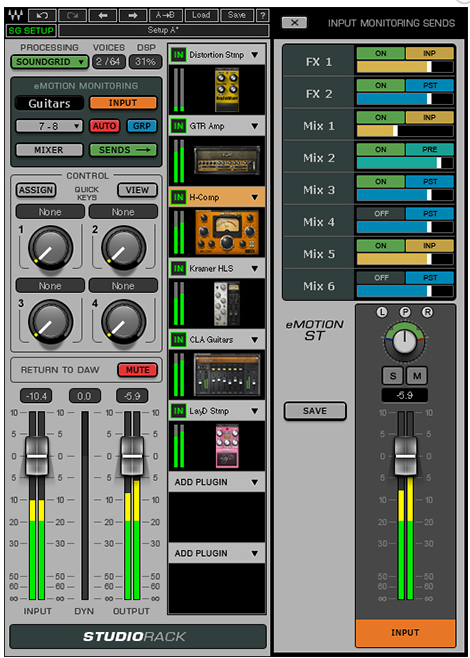Click the INPUT fader handle
The width and height of the screenshot is (470, 658).
pos(37,456)
